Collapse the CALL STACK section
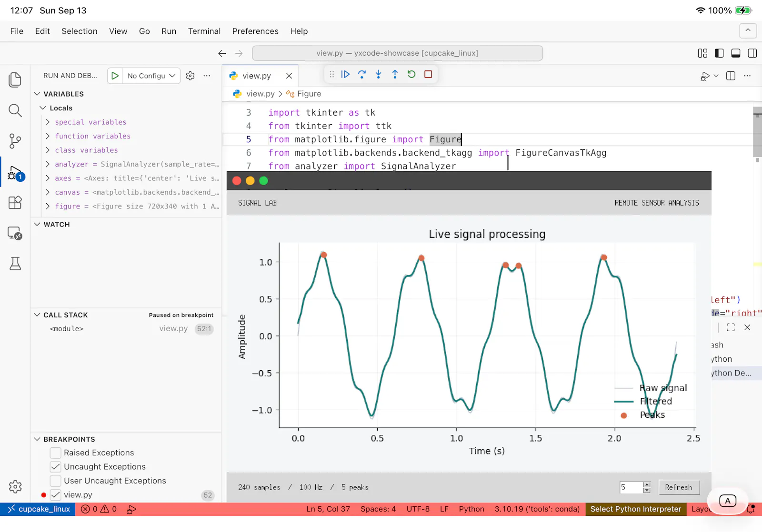Viewport: 762px width, 532px height. tap(37, 315)
